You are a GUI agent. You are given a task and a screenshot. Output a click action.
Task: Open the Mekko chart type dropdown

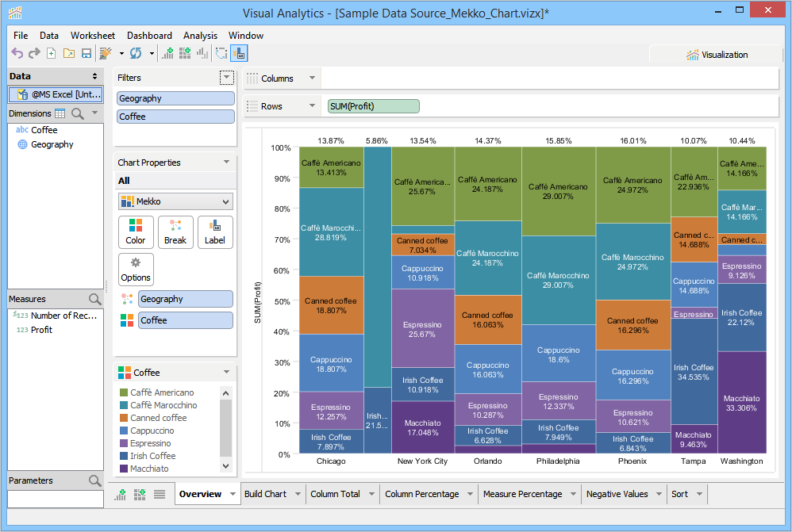coord(175,201)
